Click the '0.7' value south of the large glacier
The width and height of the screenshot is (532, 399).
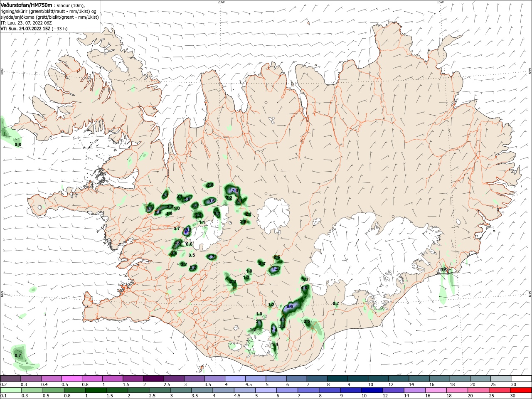336,303
